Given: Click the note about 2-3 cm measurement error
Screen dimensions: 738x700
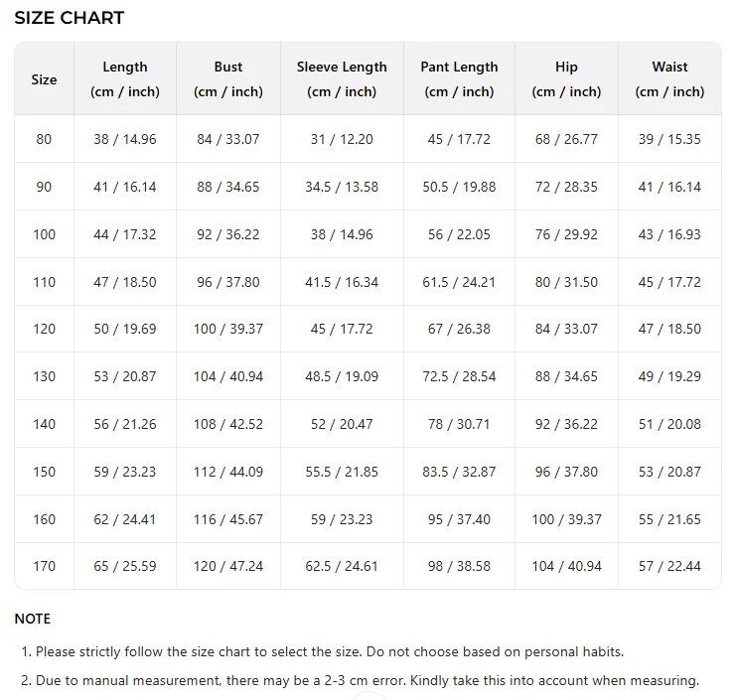Looking at the screenshot, I should (360, 681).
